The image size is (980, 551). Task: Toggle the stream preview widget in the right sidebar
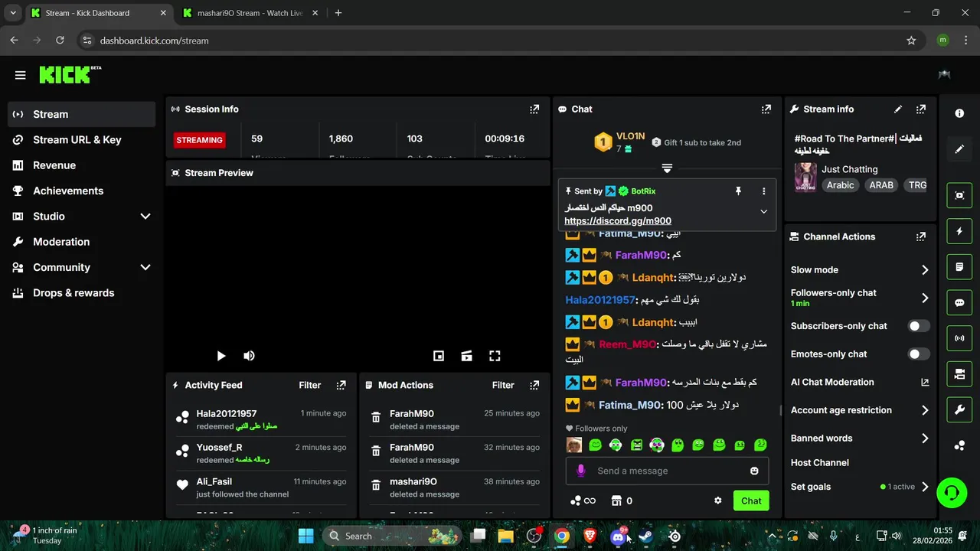[x=959, y=195]
